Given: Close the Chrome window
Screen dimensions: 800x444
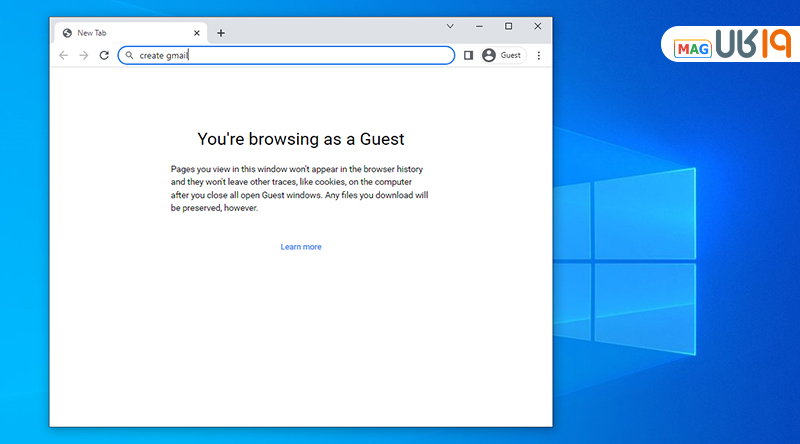Looking at the screenshot, I should click(538, 26).
